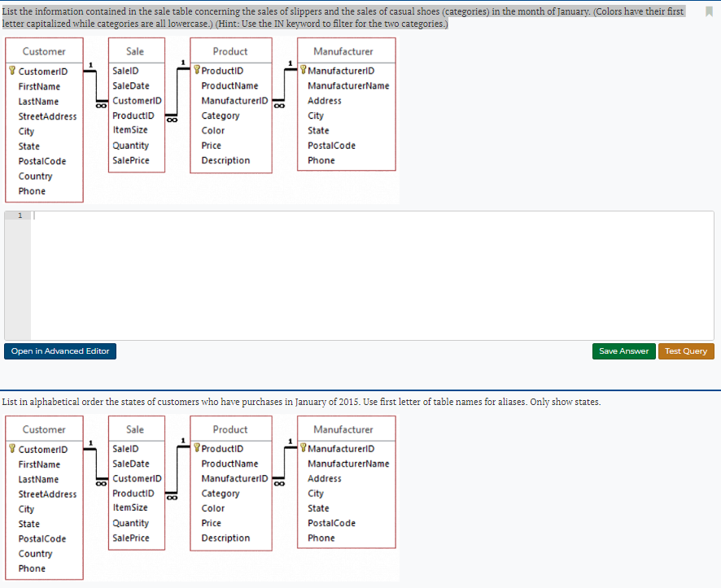721x588 pixels.
Task: Click the ManufacturerID key icon in bottom Manufacturer table
Action: click(303, 448)
